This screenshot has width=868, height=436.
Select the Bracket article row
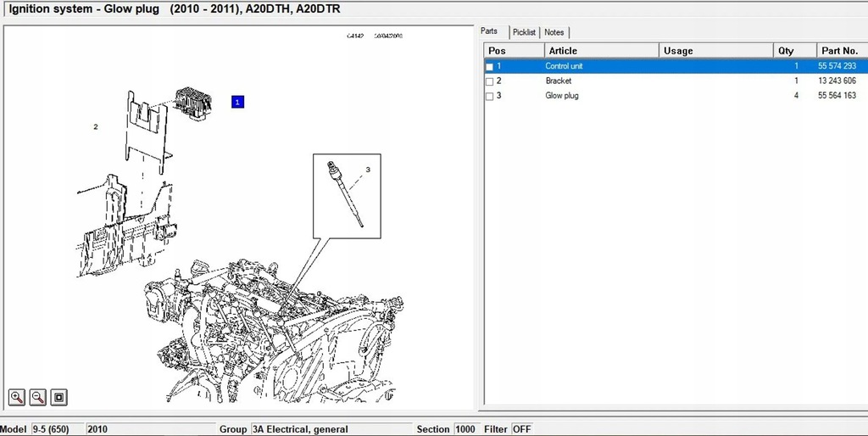tap(676, 81)
